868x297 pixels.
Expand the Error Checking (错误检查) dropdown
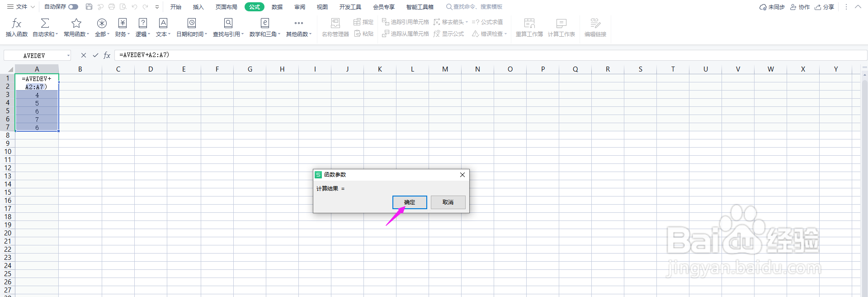coord(505,34)
